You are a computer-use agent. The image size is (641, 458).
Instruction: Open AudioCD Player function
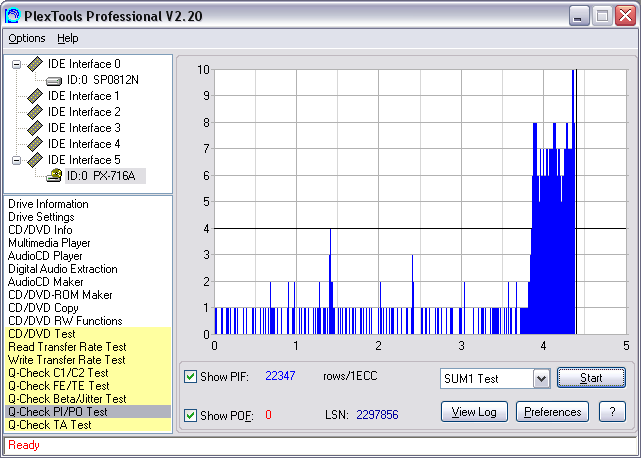pos(45,256)
